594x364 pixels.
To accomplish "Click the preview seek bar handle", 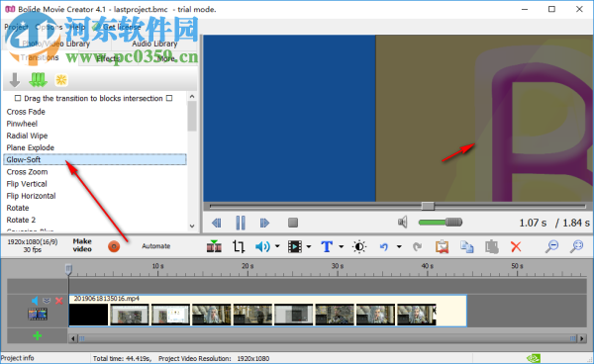I will (x=428, y=206).
